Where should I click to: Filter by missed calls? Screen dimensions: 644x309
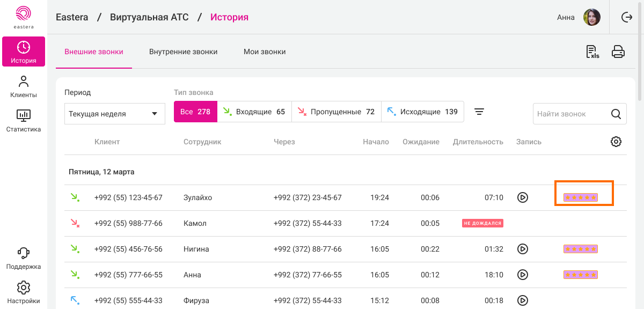tap(336, 112)
